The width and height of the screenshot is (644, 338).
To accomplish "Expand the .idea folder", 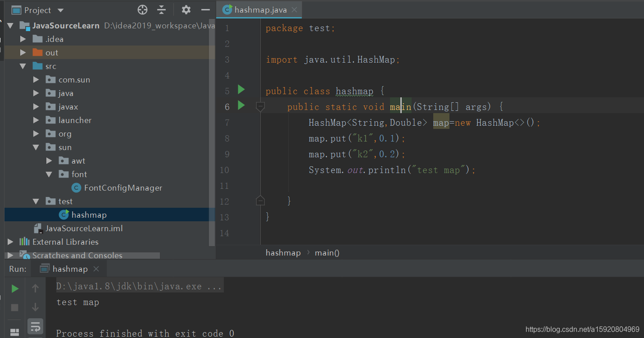I will (23, 39).
